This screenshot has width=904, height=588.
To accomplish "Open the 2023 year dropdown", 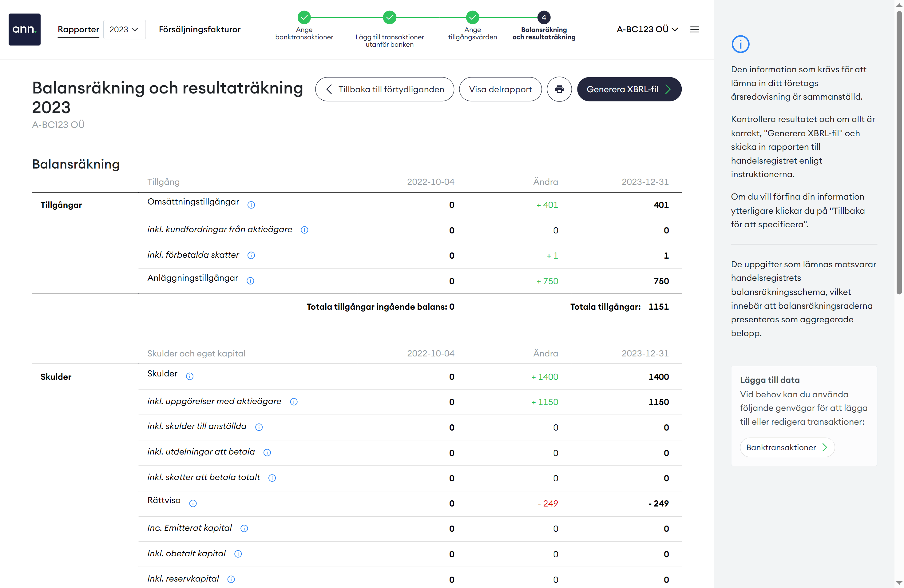I will click(x=124, y=29).
